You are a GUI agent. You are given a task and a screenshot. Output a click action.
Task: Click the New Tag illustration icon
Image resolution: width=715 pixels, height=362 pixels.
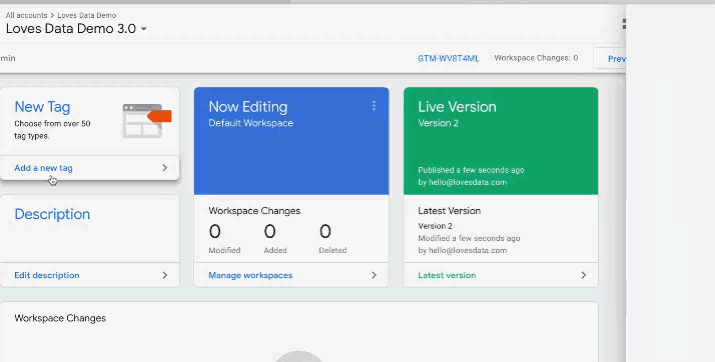(147, 121)
